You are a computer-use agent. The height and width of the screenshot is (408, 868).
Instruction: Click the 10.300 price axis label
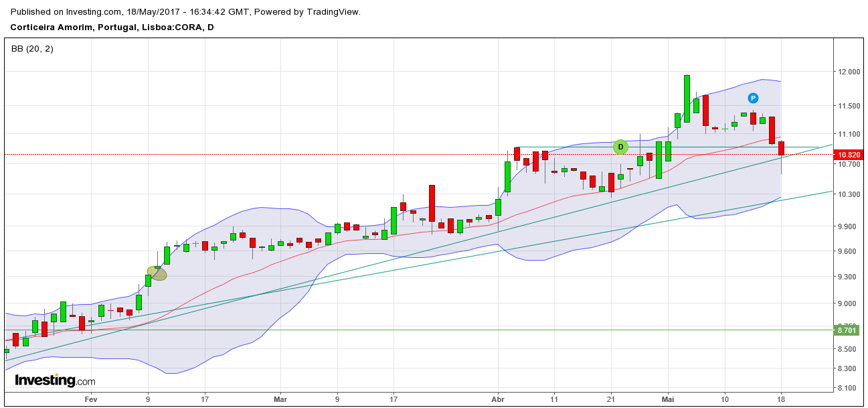[x=849, y=194]
